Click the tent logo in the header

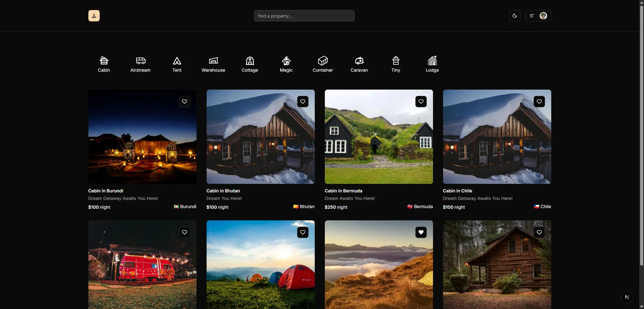coord(94,15)
